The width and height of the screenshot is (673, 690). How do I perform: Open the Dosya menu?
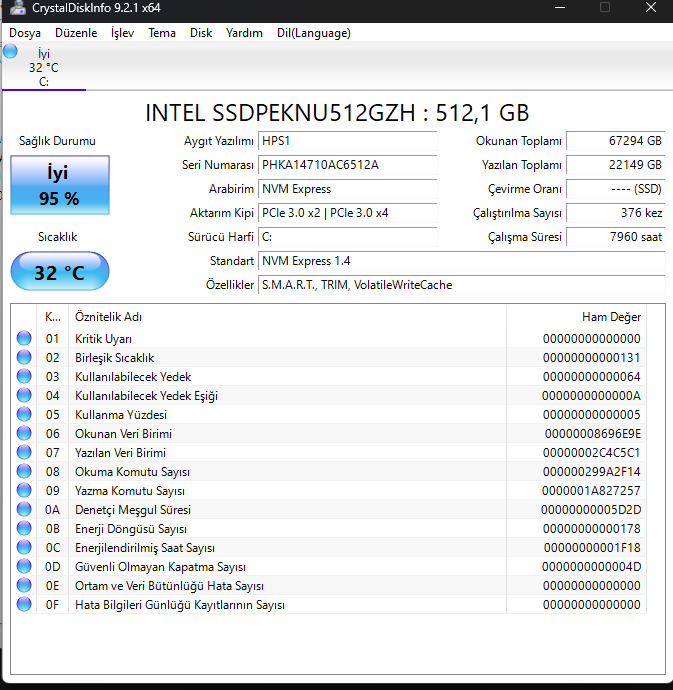tap(25, 33)
